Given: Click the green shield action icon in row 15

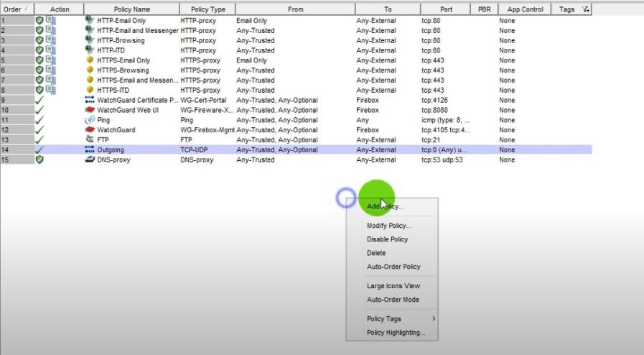Looking at the screenshot, I should click(39, 160).
